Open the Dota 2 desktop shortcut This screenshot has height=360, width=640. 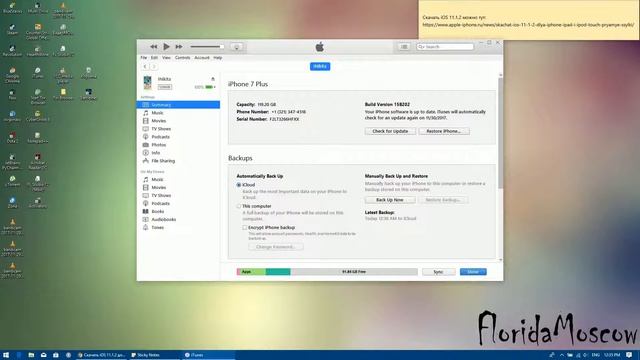click(12, 138)
